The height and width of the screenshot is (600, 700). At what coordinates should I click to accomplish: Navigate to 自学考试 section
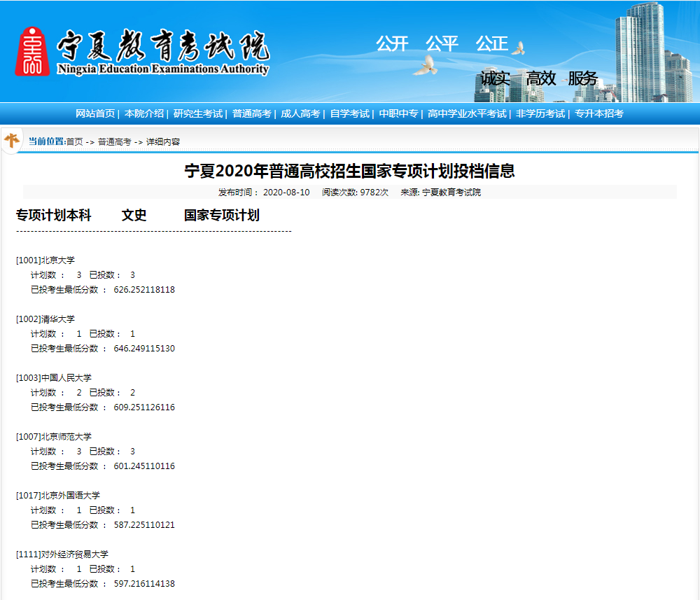click(349, 114)
